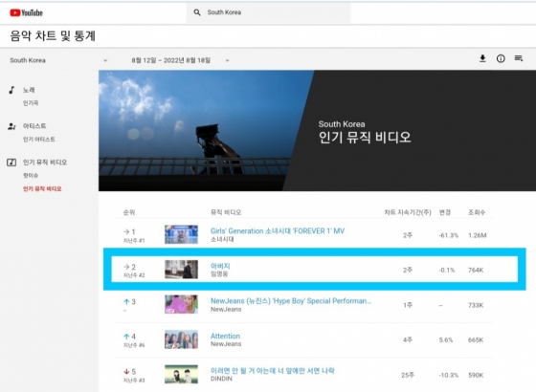The width and height of the screenshot is (536, 392).
Task: Download the chart data via download icon
Action: coord(482,58)
